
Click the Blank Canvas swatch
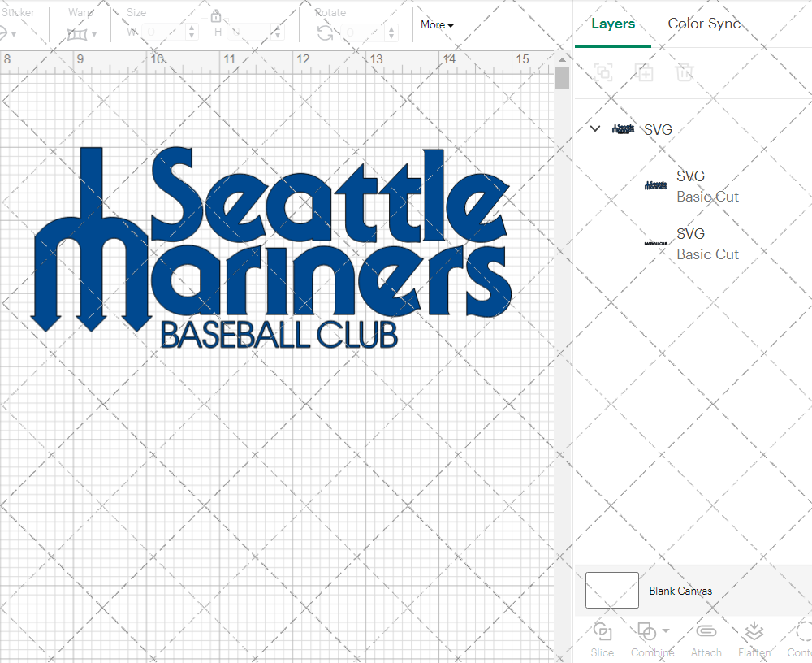tap(612, 591)
